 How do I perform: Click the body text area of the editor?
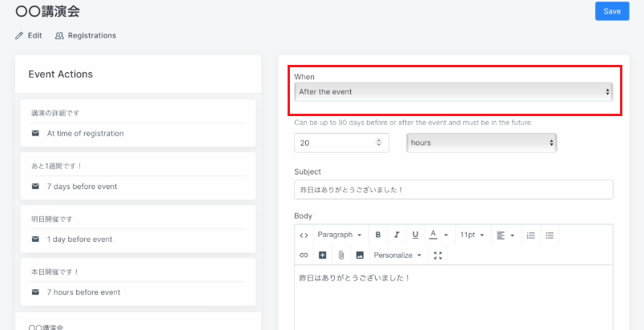453,298
